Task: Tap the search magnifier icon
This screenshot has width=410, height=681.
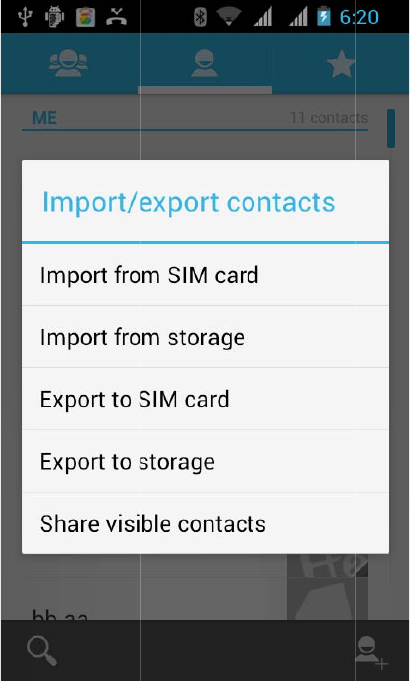Action: 42,651
